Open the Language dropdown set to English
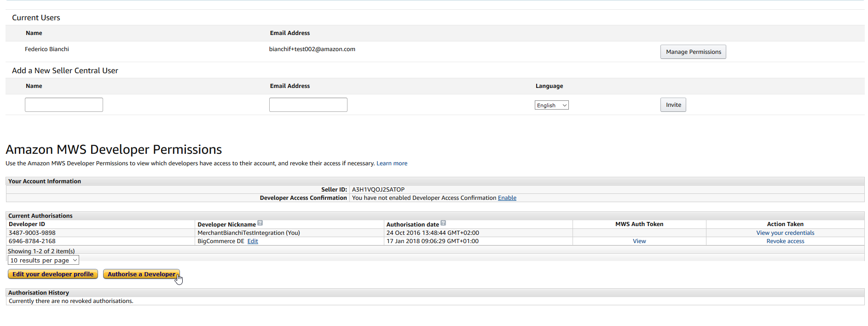Image resolution: width=868 pixels, height=326 pixels. click(x=551, y=105)
